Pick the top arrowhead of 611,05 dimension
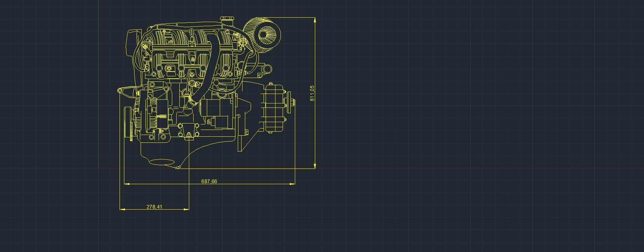The image size is (644, 252). 315,20
